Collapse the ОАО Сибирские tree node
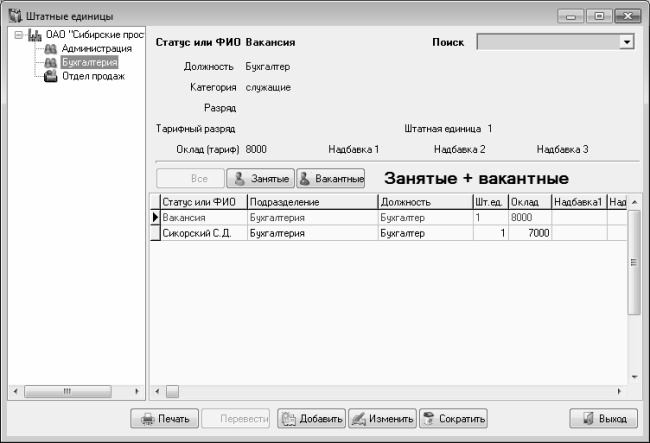The image size is (650, 443). tap(18, 35)
